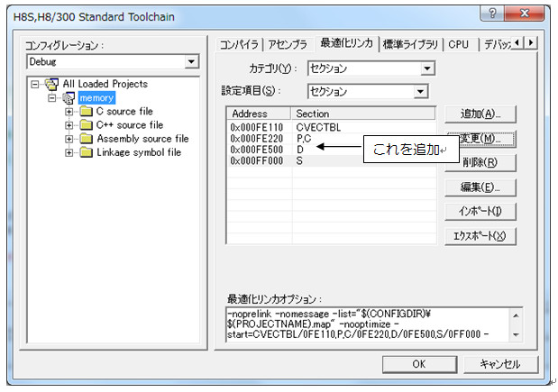Screen dimensions: 558x392
Task: Open the カテゴリ dropdown list
Action: pyautogui.click(x=426, y=68)
